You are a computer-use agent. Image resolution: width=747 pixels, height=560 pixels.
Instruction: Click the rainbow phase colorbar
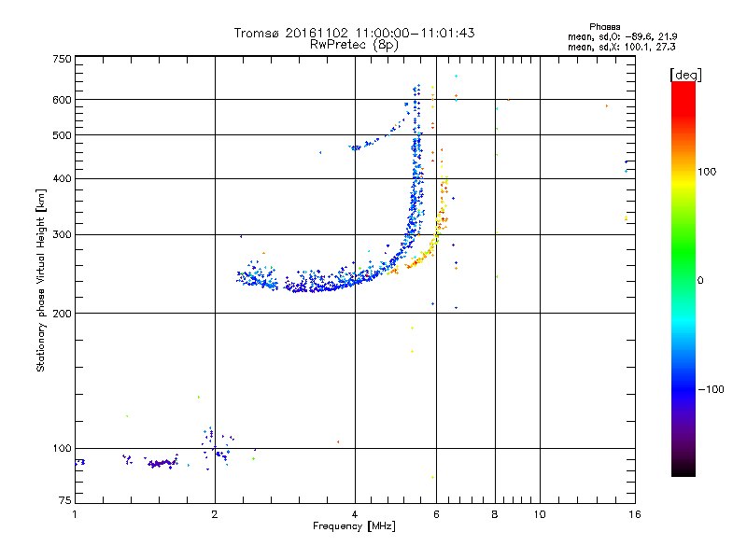pyautogui.click(x=684, y=278)
